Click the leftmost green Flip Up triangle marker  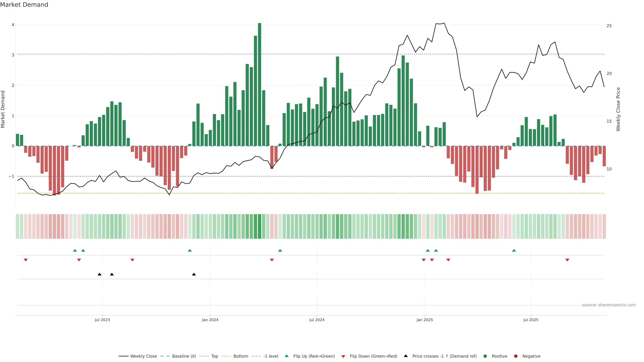[x=75, y=250]
